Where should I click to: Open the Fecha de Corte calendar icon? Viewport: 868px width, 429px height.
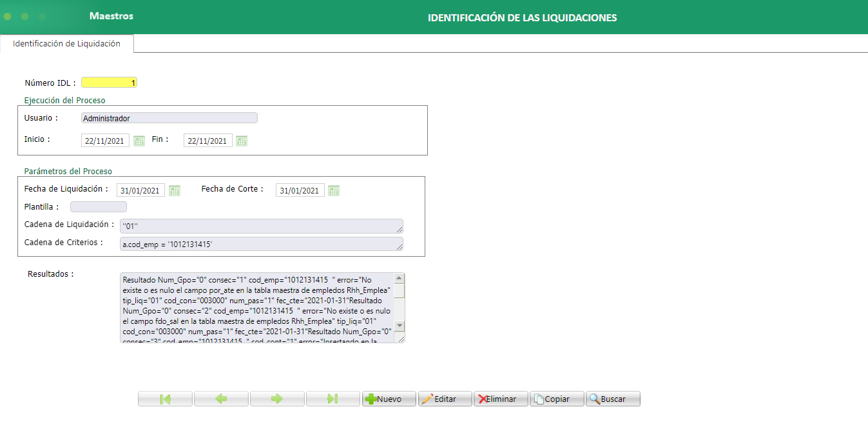click(x=333, y=190)
